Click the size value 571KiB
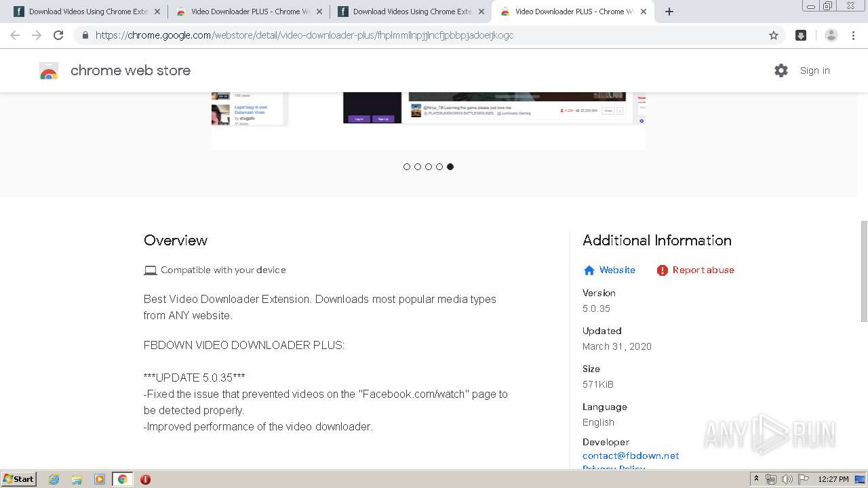This screenshot has height=488, width=868. pyautogui.click(x=598, y=384)
